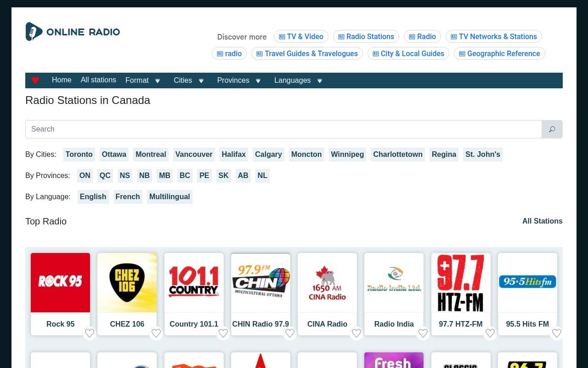Viewport: 588px width, 368px height.
Task: Go to Home in navigation bar
Action: point(62,80)
